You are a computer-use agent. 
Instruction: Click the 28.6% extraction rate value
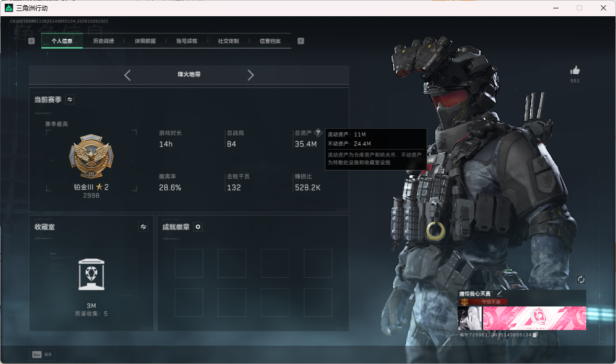point(170,188)
